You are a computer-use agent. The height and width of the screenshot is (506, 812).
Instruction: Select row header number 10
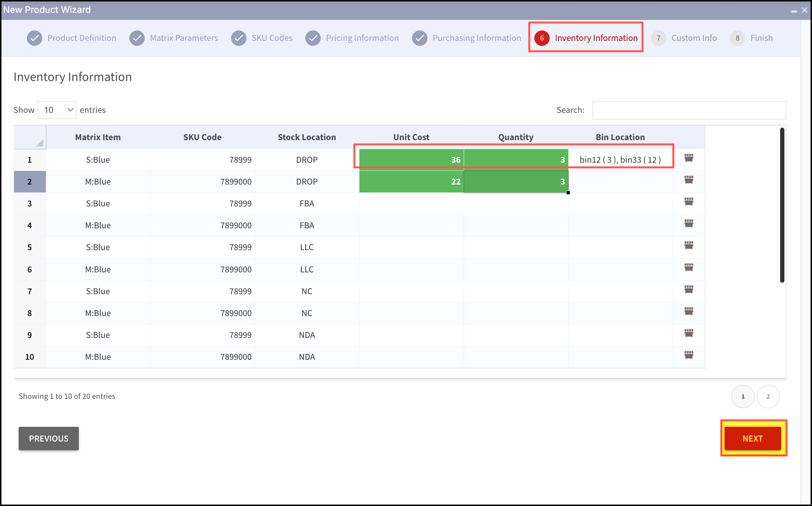30,357
